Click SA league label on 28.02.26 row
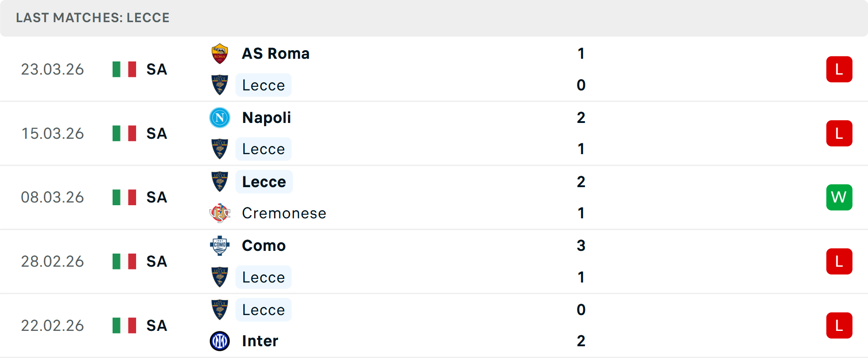 click(156, 261)
